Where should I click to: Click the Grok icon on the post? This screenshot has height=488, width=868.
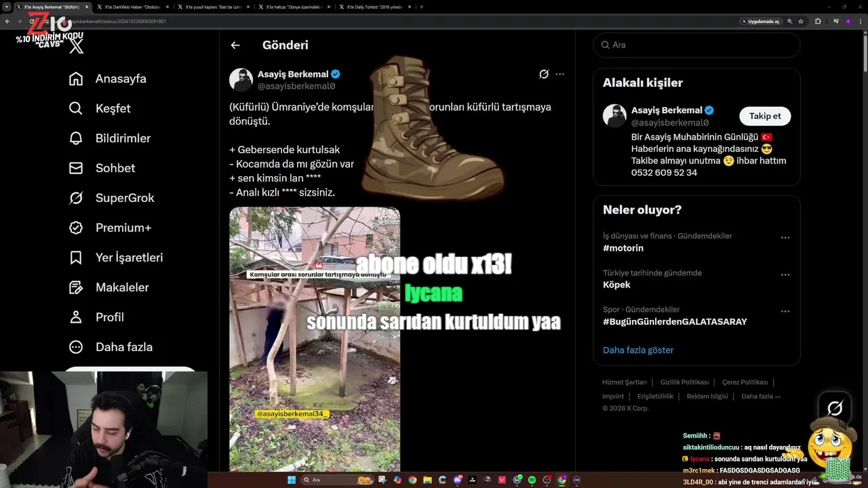coord(543,75)
